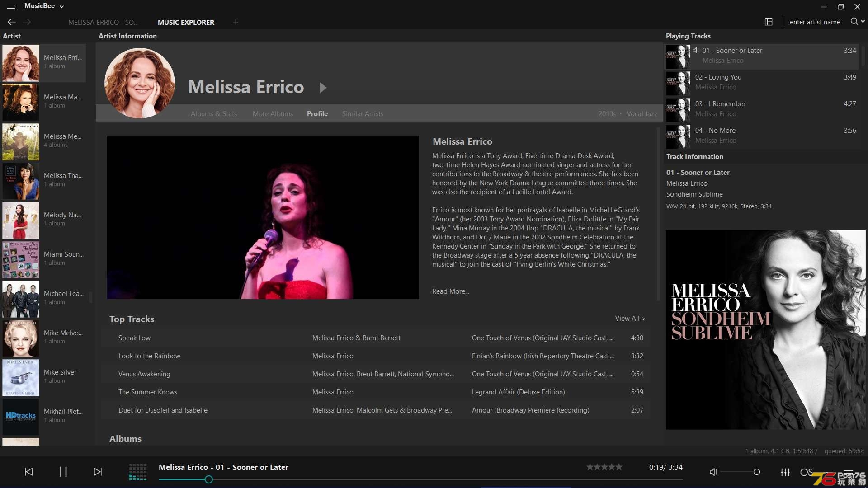Open the Albums & Stats tab
The width and height of the screenshot is (868, 488).
click(x=213, y=114)
